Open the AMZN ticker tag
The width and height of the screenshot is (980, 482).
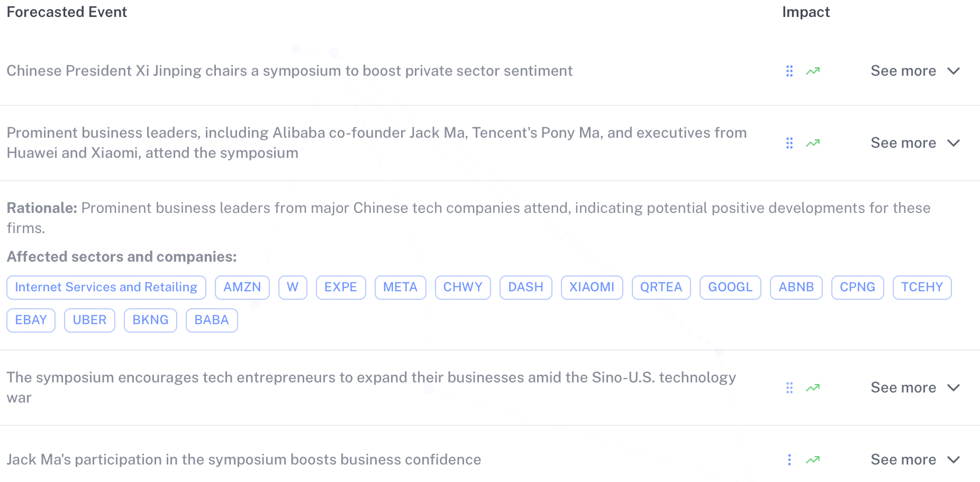[x=242, y=287]
